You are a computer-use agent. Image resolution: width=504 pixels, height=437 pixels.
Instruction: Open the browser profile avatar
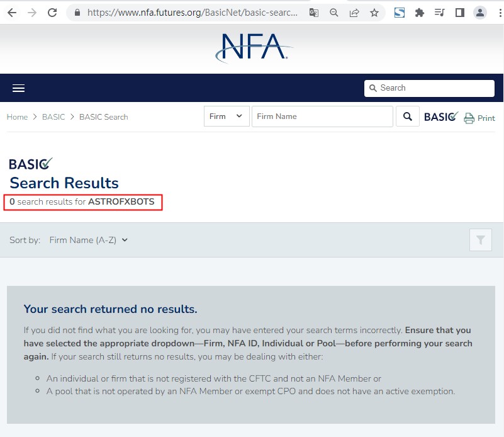pos(480,13)
